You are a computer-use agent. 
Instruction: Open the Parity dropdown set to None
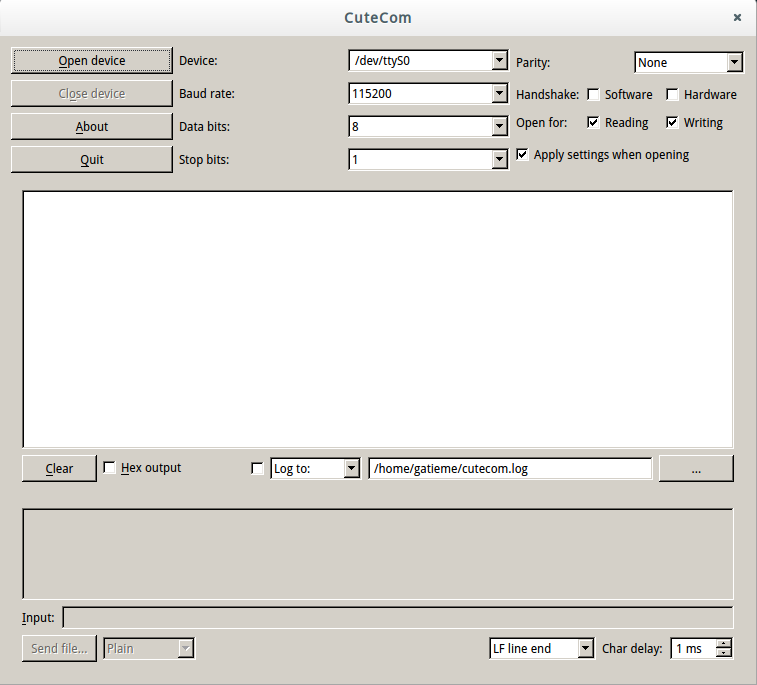point(734,62)
